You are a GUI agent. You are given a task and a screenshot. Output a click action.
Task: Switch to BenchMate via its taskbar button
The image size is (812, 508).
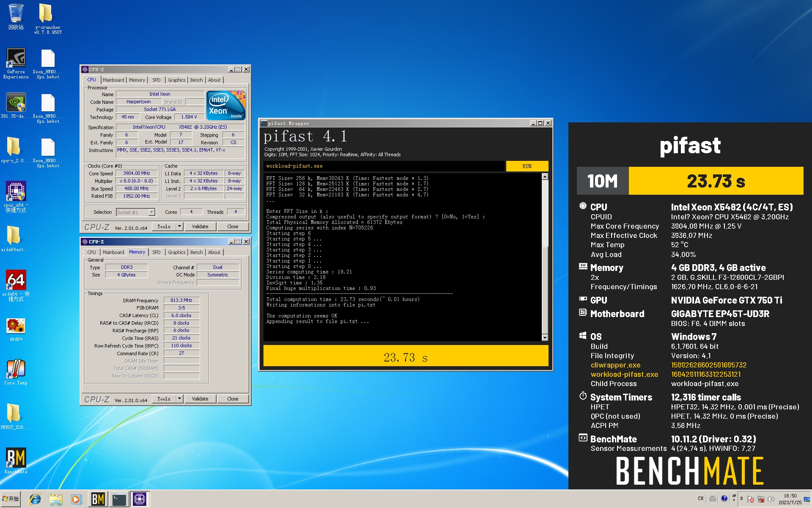[98, 500]
